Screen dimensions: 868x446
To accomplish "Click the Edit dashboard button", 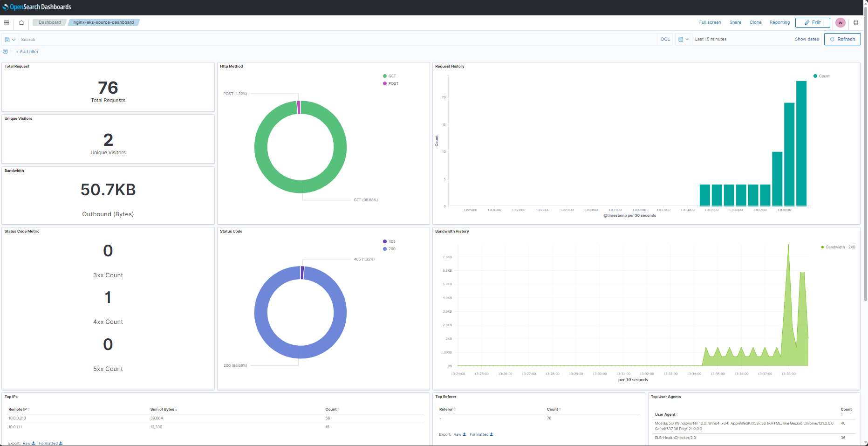I will [812, 22].
